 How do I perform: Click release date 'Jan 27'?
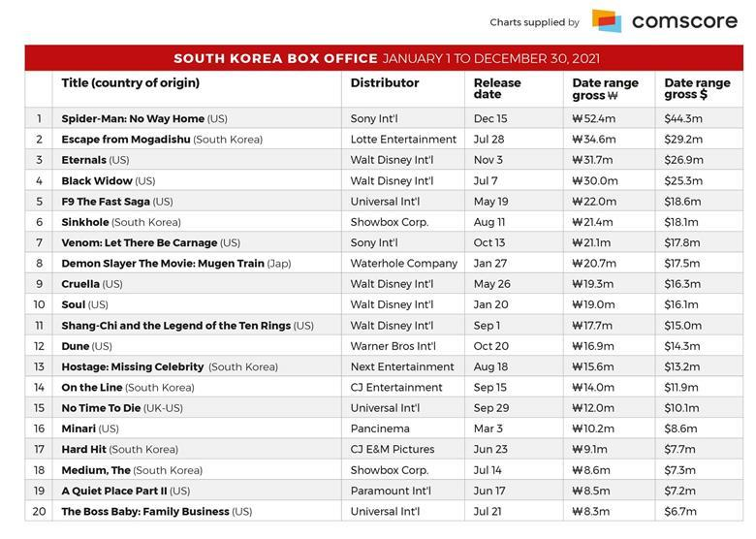click(x=489, y=264)
